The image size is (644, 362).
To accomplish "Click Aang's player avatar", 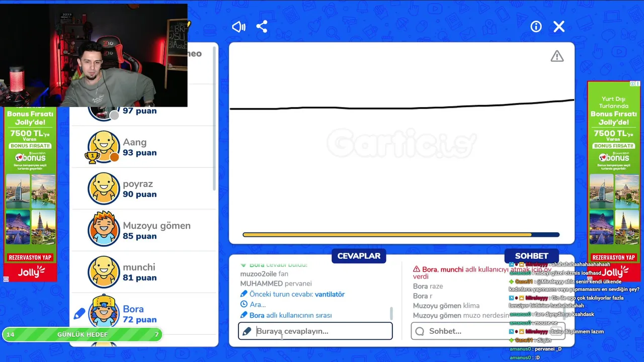I will pos(104,147).
